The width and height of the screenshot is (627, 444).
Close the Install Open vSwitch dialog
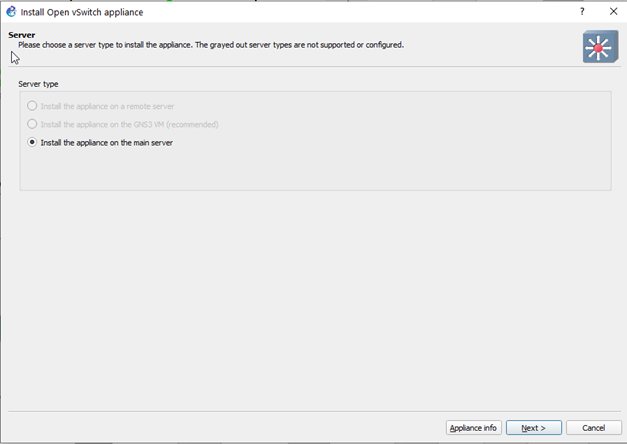(613, 12)
